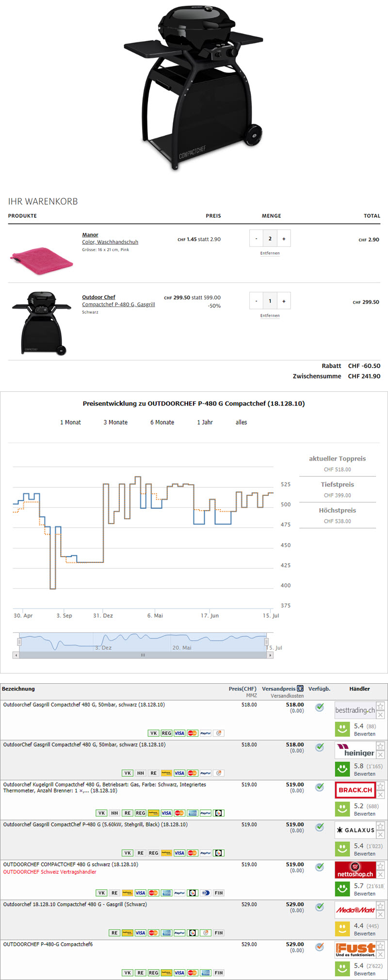Select the 3 Monate chart range
This screenshot has width=388, height=980.
coord(115,422)
